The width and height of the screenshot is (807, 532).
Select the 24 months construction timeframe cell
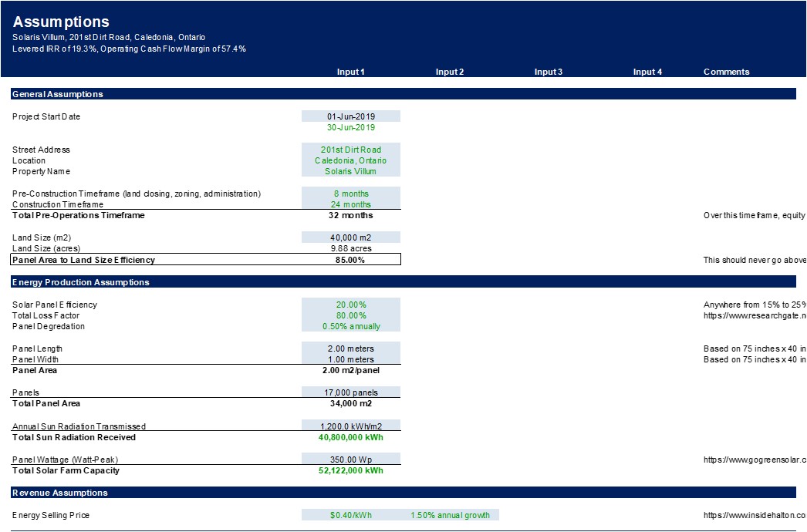351,204
